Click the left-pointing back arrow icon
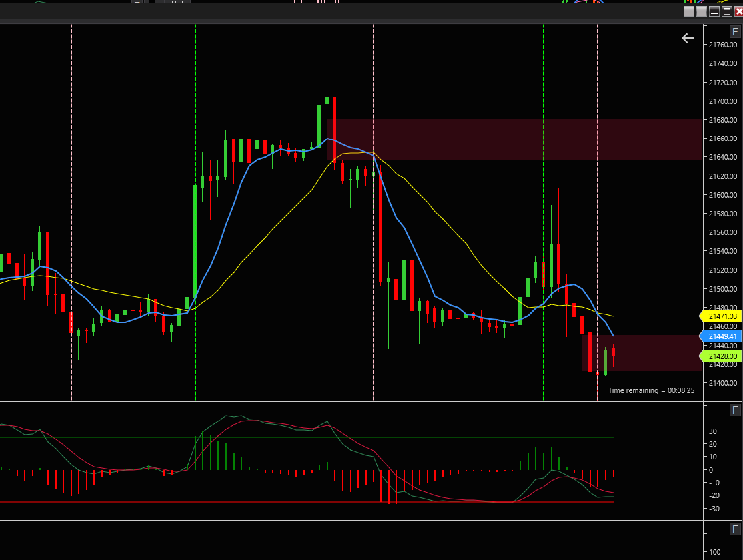 point(687,38)
